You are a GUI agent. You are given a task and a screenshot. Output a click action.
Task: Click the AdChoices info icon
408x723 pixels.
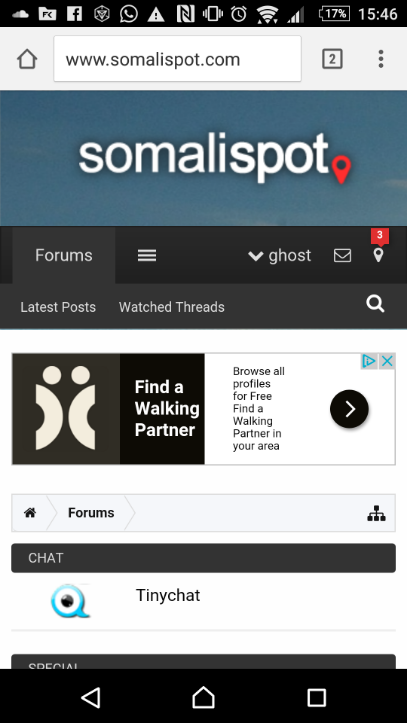tap(369, 361)
